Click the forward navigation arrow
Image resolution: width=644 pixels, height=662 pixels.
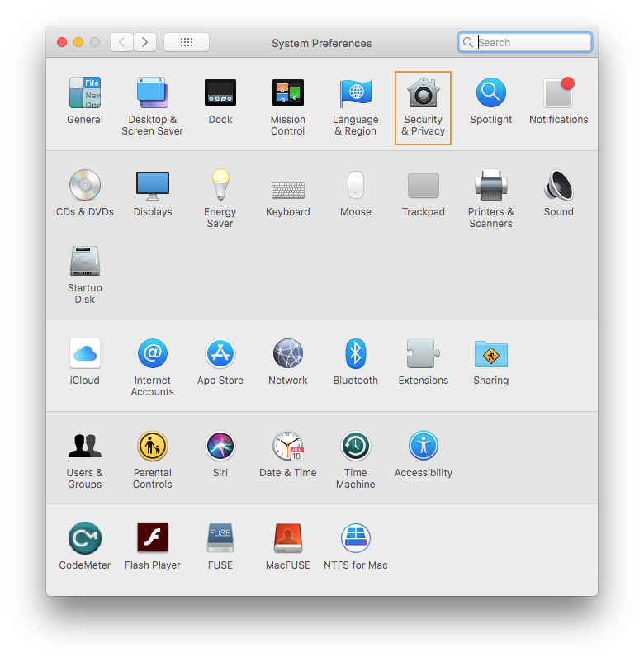[x=144, y=42]
